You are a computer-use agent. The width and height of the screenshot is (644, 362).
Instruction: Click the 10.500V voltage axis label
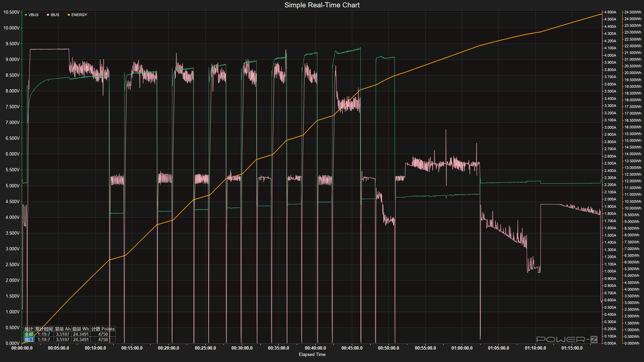(11, 12)
